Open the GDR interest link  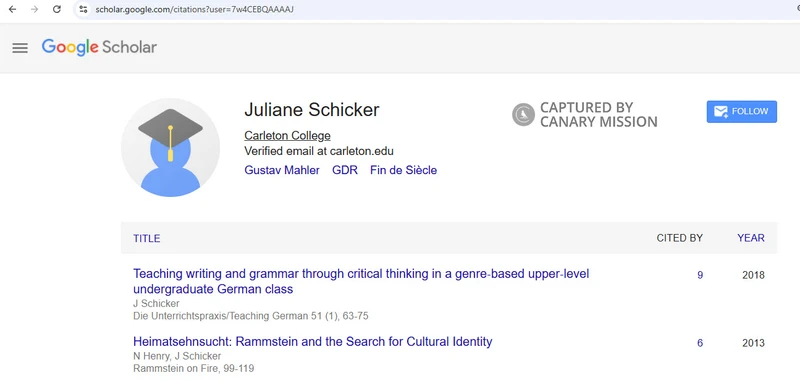(345, 170)
